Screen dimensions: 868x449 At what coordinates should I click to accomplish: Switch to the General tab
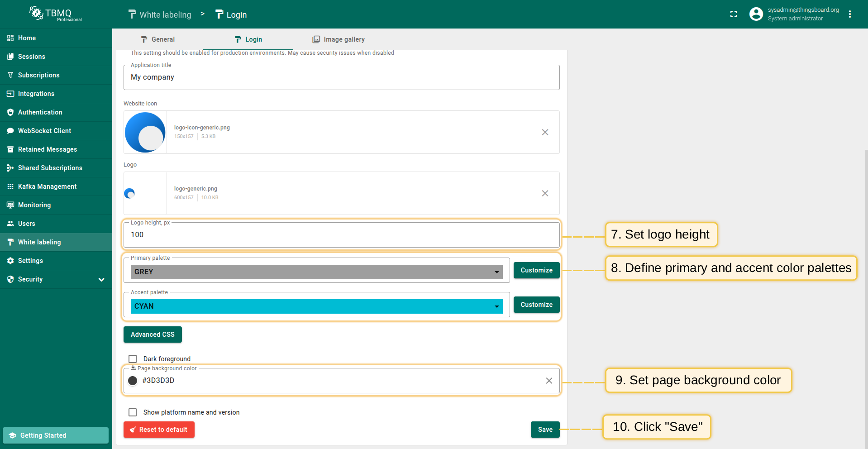(x=157, y=39)
